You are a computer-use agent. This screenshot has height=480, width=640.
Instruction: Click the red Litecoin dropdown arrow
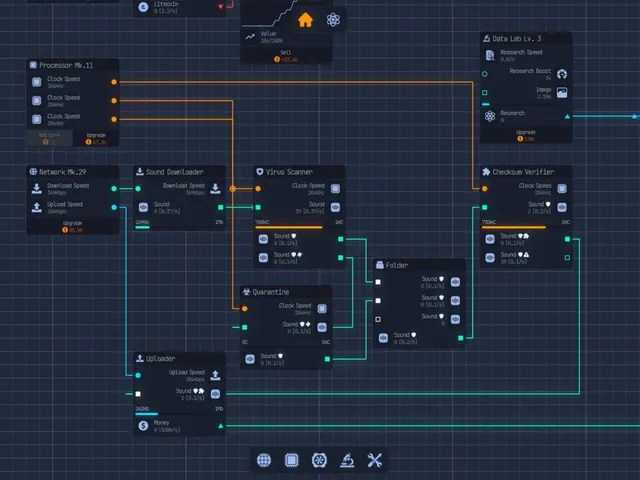(220, 7)
